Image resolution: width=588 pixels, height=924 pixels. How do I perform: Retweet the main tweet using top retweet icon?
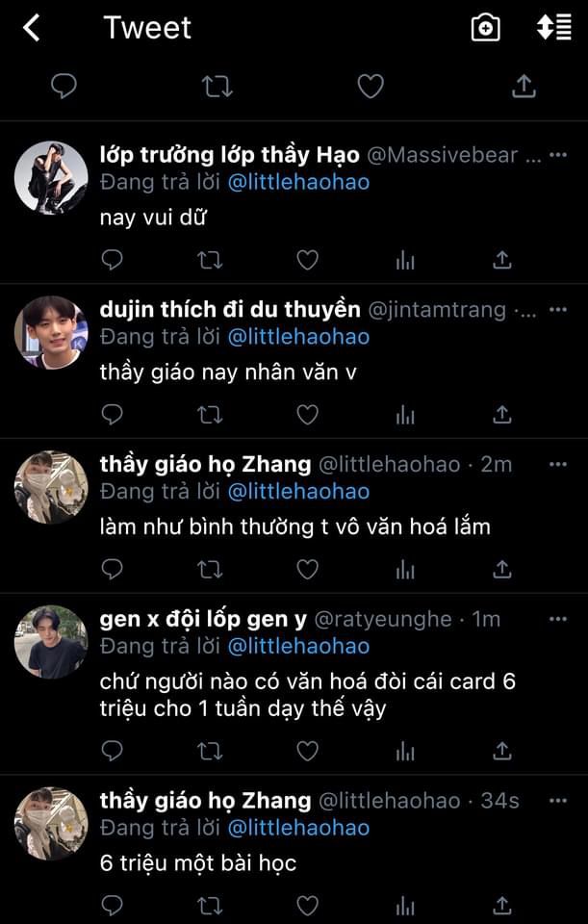coord(217,87)
